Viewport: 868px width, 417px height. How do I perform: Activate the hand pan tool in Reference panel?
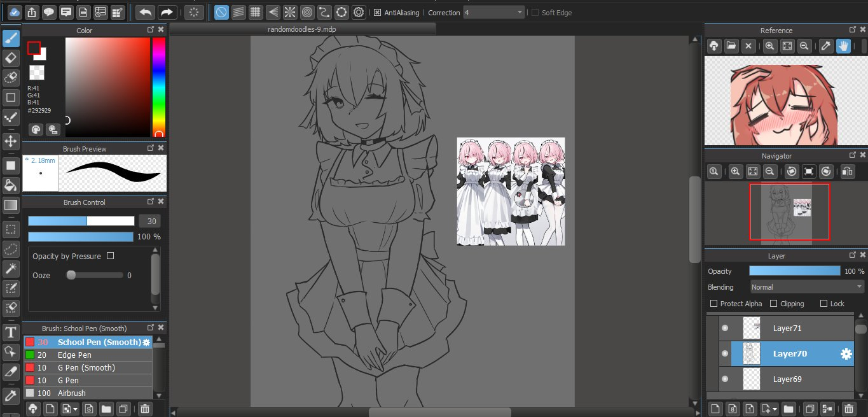[x=844, y=46]
